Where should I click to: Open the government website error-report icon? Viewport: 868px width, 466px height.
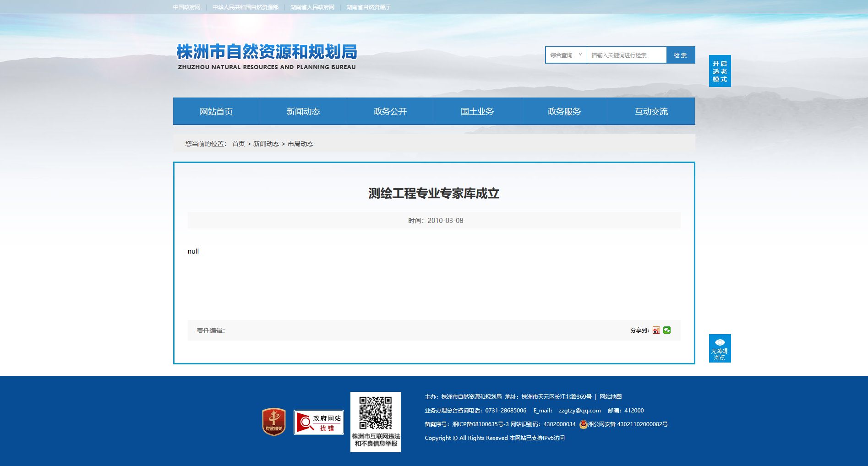tap(319, 422)
